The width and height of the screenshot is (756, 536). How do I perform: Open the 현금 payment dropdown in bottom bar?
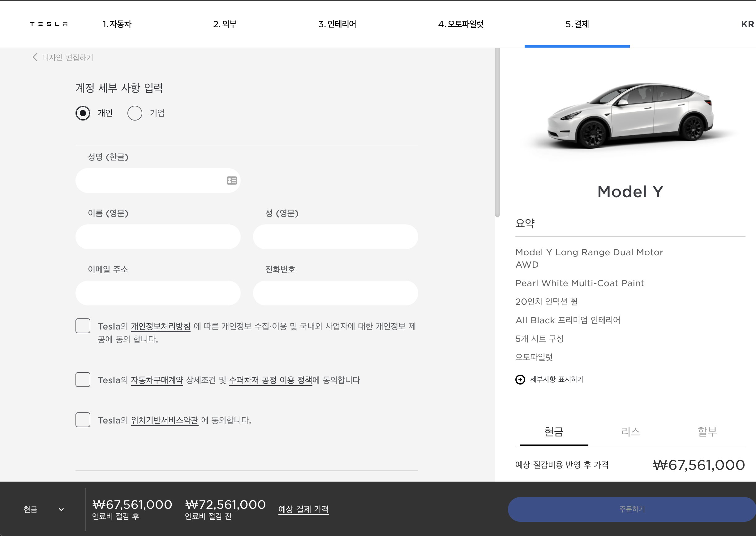[x=44, y=509]
